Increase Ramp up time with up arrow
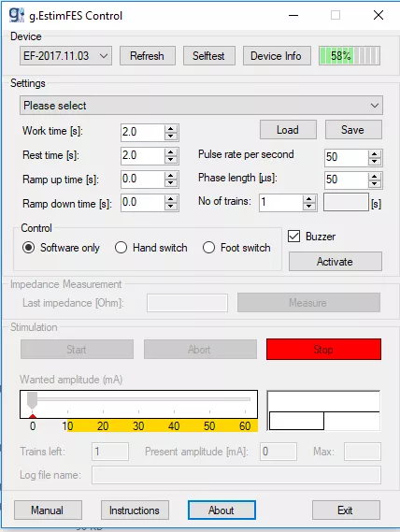 [171, 176]
